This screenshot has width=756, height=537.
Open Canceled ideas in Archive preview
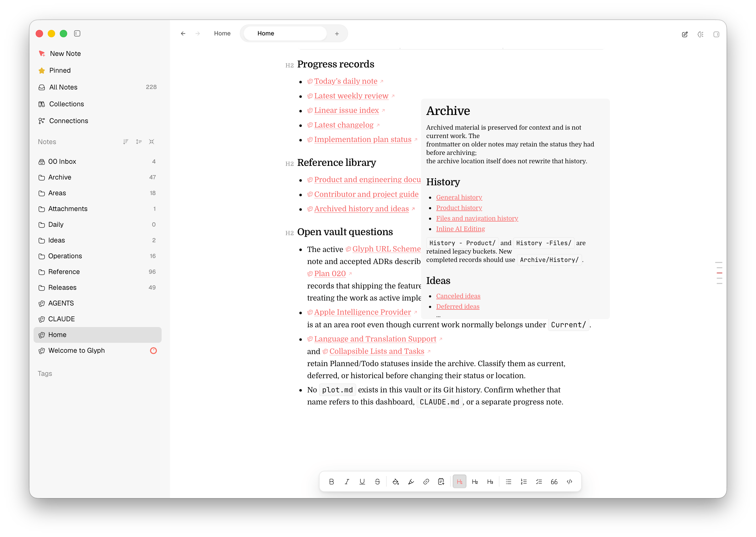click(458, 296)
